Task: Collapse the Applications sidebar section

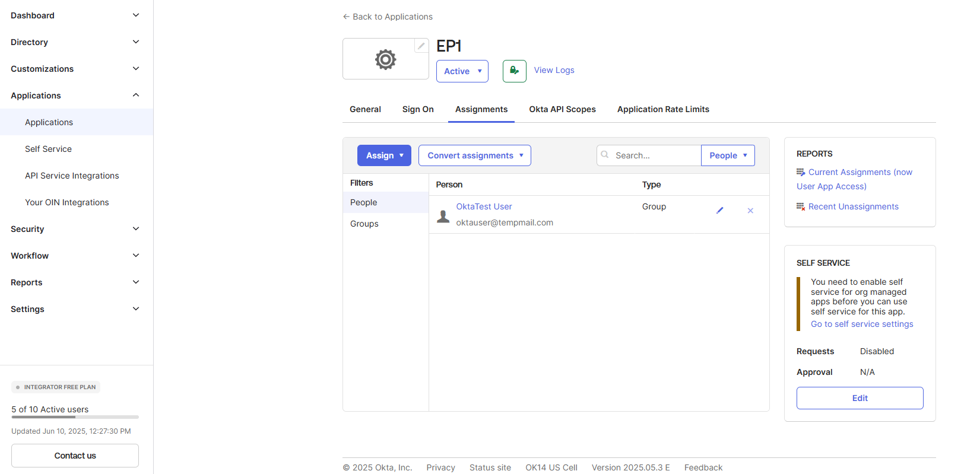Action: click(76, 96)
